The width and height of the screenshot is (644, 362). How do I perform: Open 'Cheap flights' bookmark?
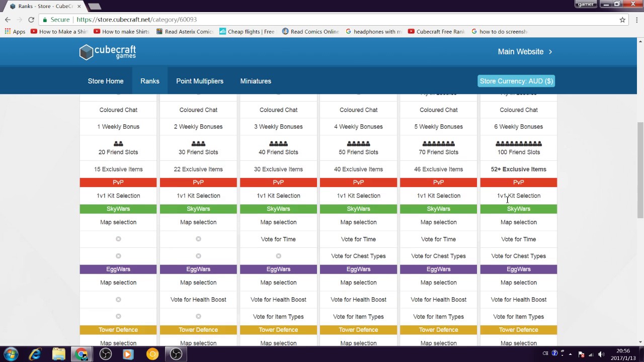(x=248, y=31)
